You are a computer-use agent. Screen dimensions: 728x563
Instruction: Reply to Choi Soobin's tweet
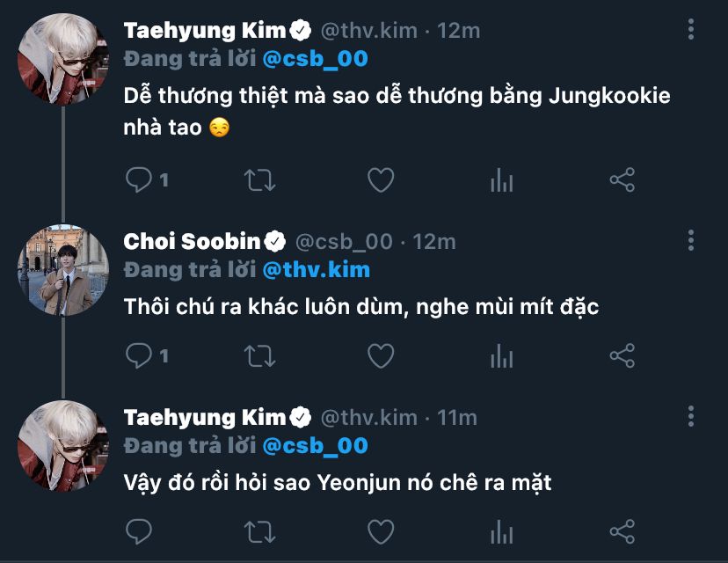[x=139, y=355]
